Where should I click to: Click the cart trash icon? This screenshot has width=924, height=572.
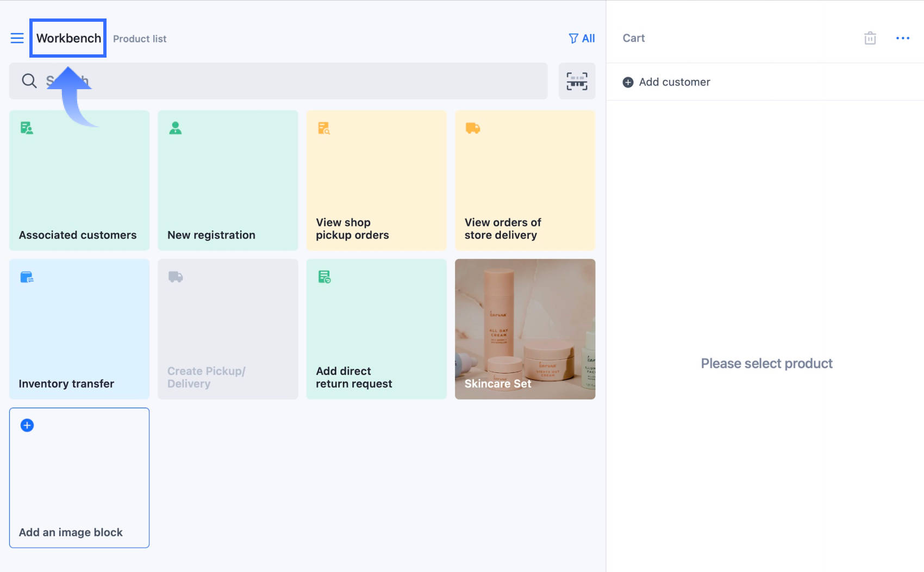[x=870, y=38]
